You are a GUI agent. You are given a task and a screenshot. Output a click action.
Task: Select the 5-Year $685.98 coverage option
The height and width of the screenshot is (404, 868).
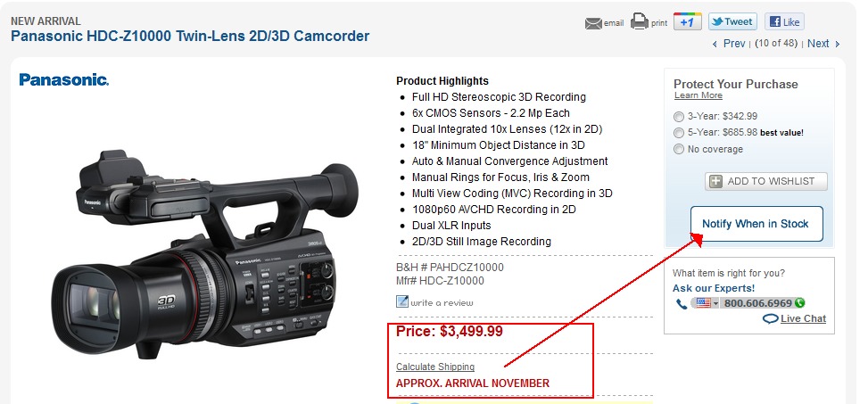678,132
